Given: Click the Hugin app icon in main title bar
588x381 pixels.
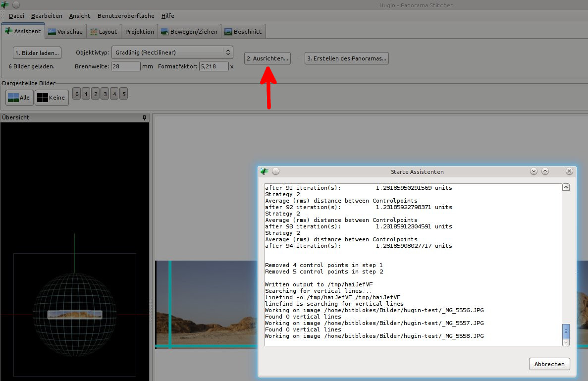Looking at the screenshot, I should [x=4, y=5].
